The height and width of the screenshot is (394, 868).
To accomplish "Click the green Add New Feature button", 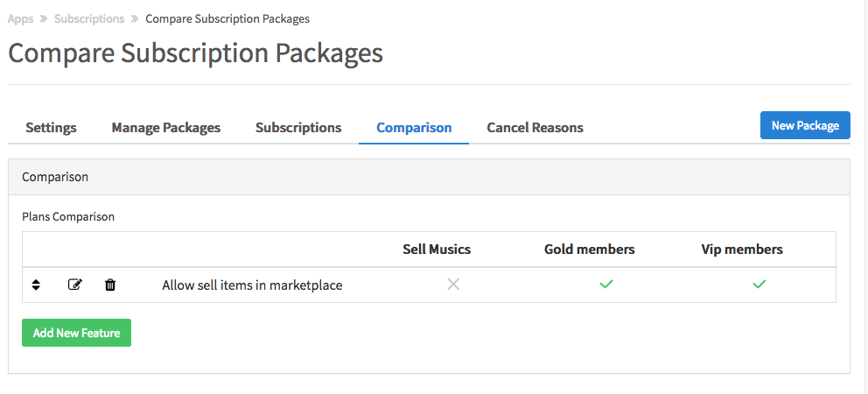I will 76,333.
